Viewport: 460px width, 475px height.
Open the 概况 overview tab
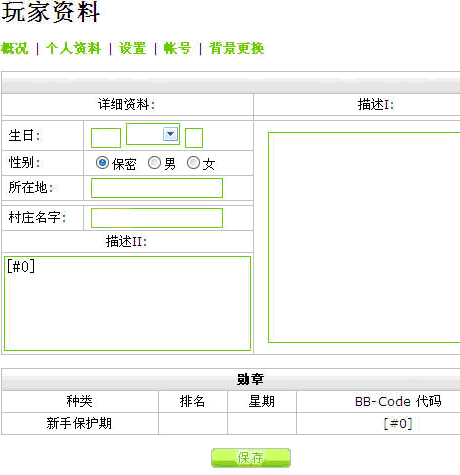[14, 49]
